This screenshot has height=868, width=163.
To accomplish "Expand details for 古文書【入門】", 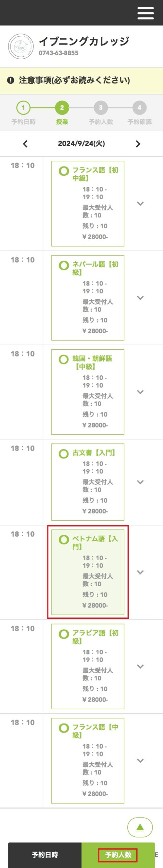I will coord(140,482).
